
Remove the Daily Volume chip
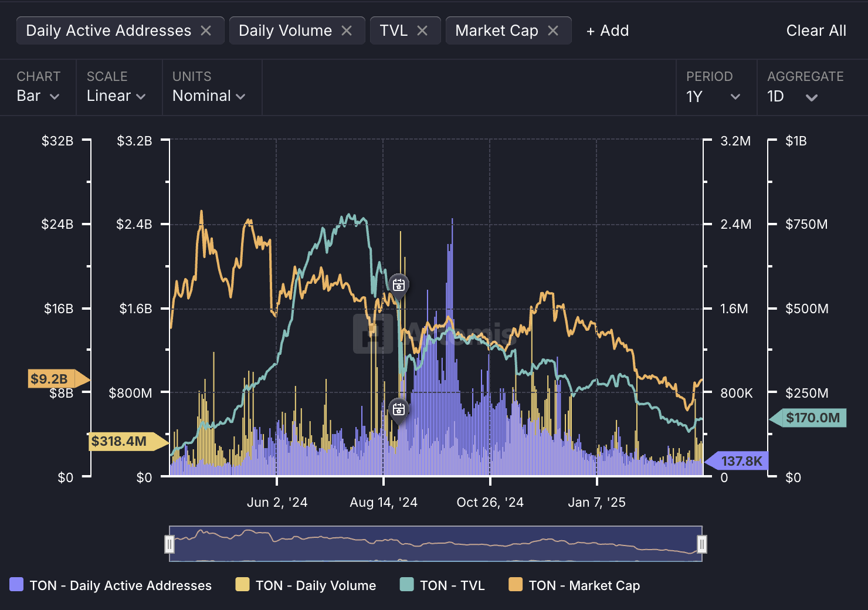(x=347, y=30)
